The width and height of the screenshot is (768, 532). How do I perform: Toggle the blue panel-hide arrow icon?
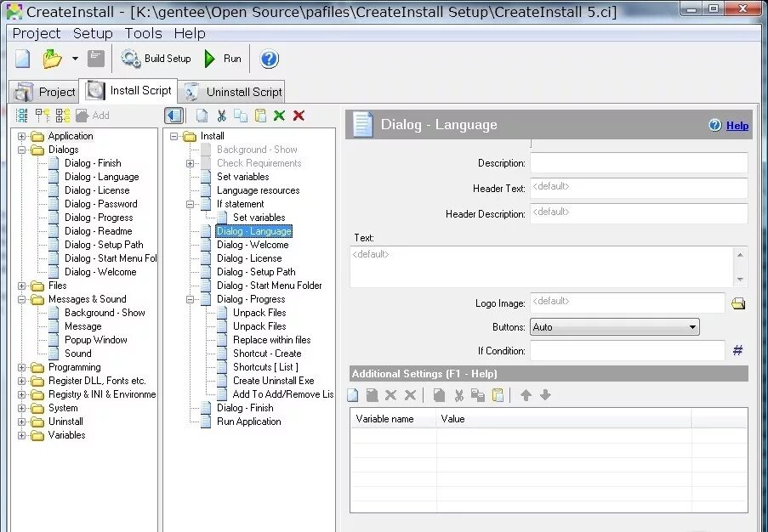174,116
